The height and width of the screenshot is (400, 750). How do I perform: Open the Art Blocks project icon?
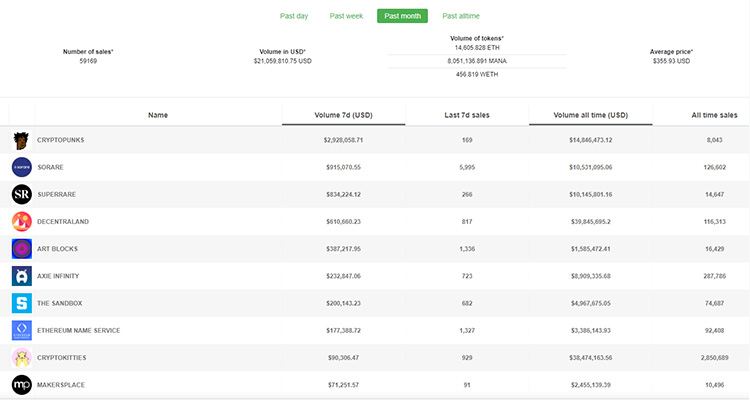(22, 249)
